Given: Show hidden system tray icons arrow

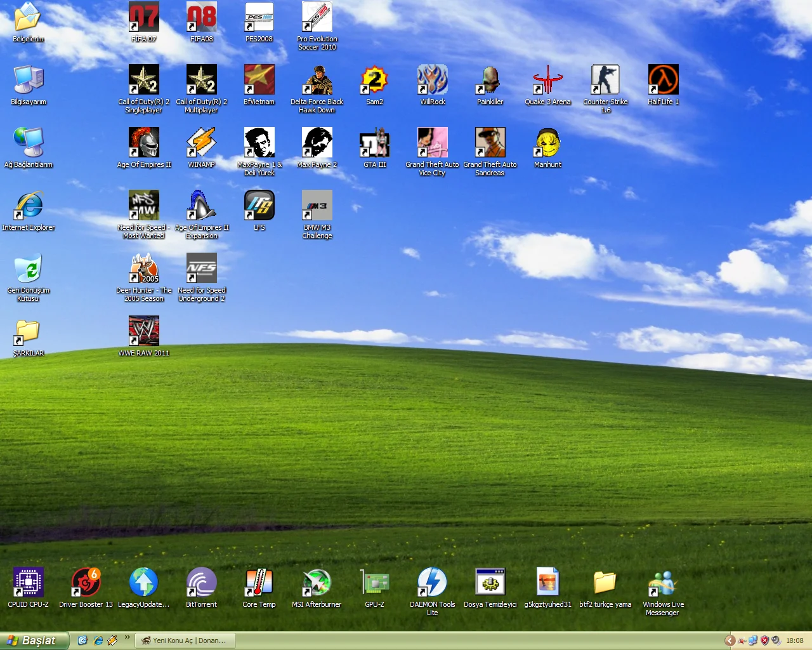Looking at the screenshot, I should point(730,640).
